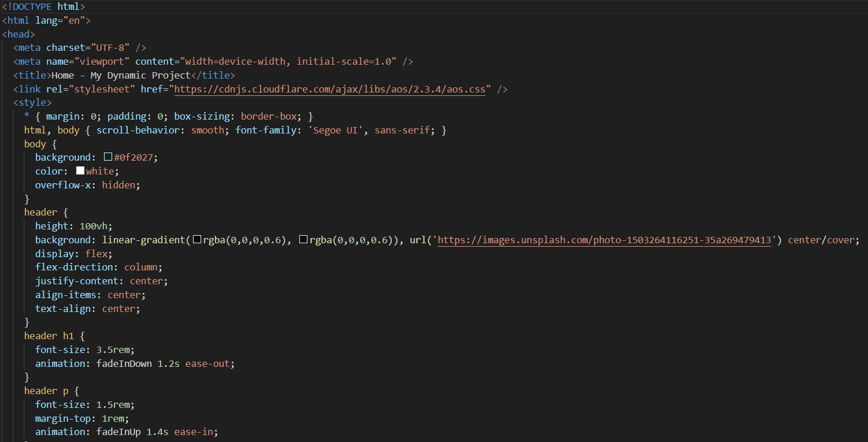Click the second rgba(0,0,0,0.6) gradient swatch

[x=303, y=240]
